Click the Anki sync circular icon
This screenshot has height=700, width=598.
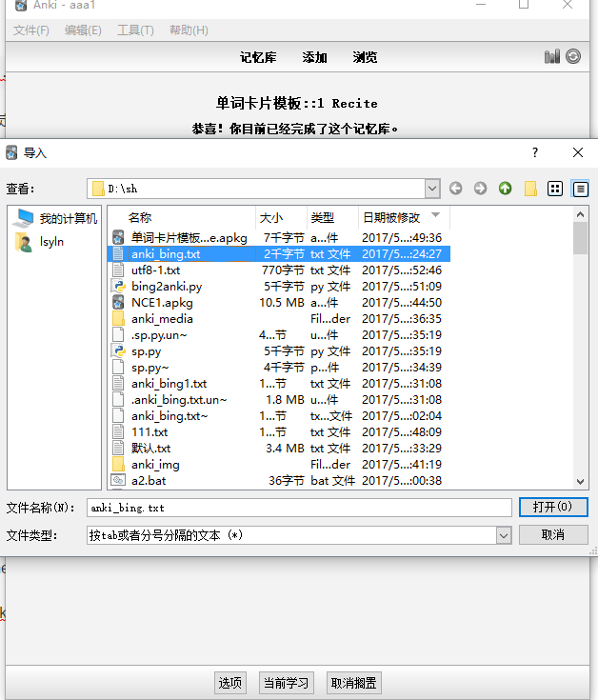573,56
